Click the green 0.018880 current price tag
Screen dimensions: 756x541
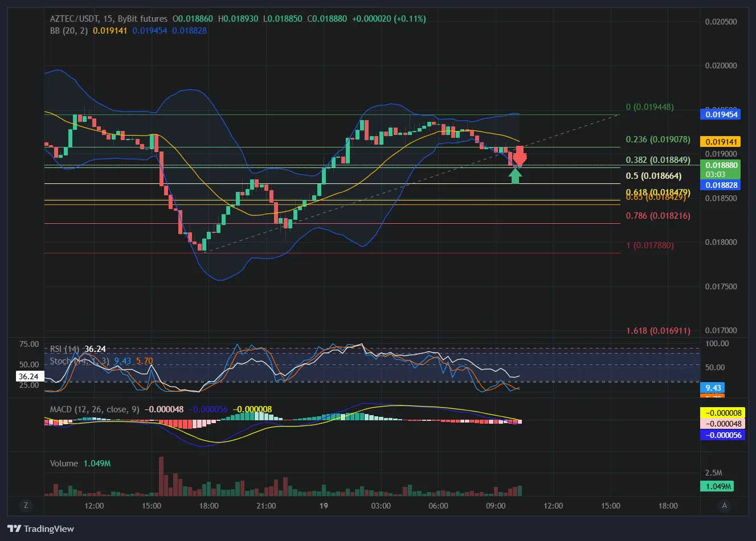point(720,170)
